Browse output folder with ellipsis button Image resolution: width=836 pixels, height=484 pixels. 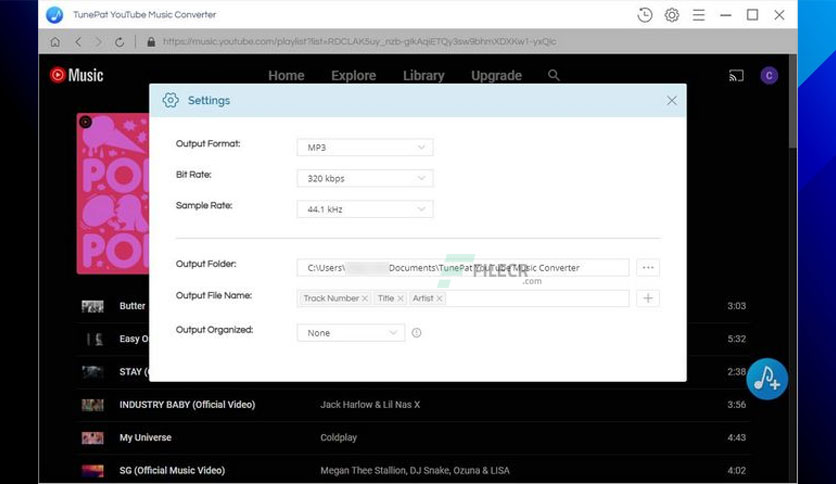tap(648, 268)
